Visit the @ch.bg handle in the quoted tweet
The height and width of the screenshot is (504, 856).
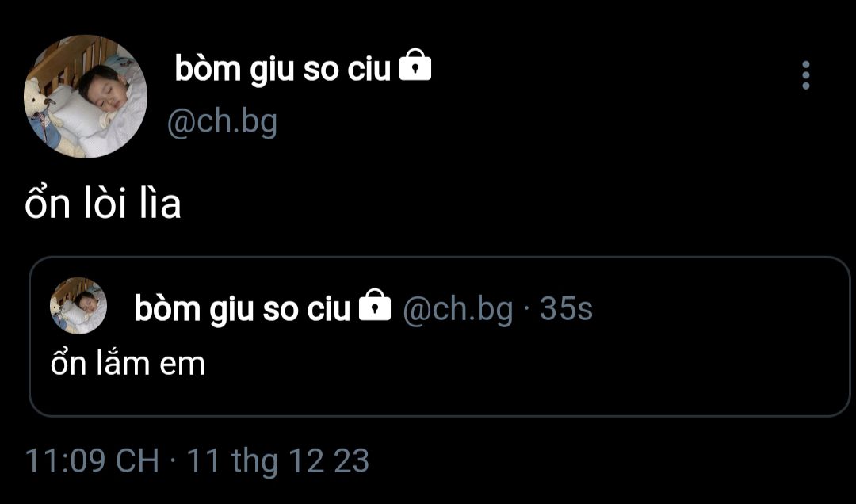(458, 309)
